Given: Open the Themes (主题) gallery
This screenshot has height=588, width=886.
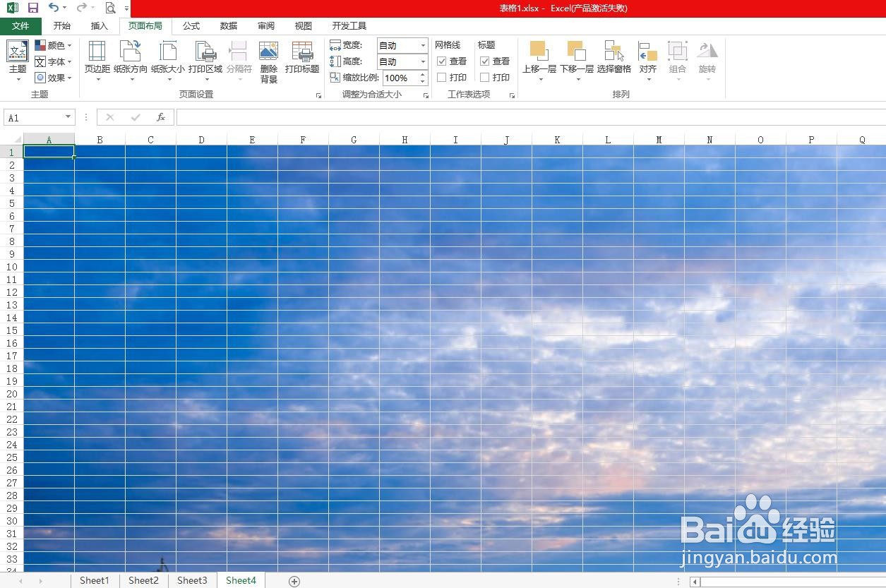Looking at the screenshot, I should tap(18, 60).
